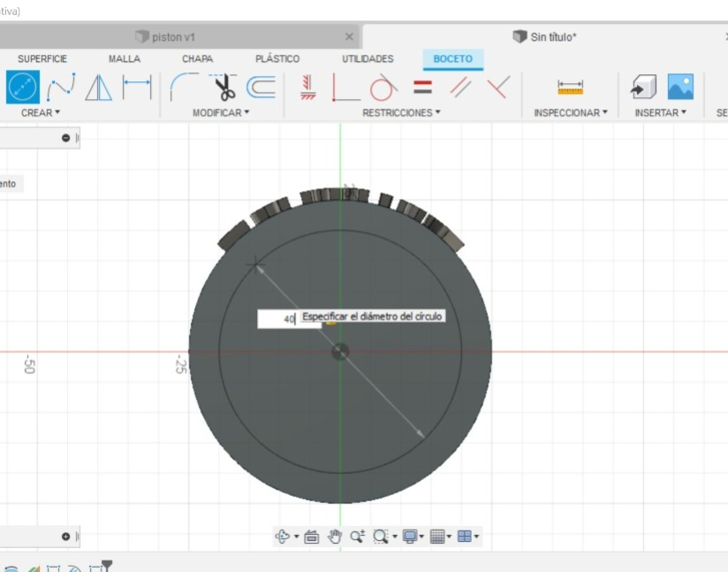Activate the zoom tool

[357, 537]
